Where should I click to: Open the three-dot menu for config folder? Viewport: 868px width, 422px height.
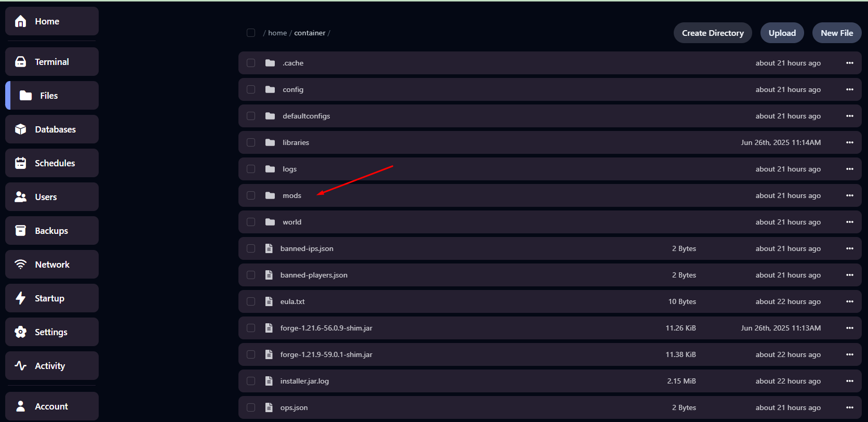849,89
